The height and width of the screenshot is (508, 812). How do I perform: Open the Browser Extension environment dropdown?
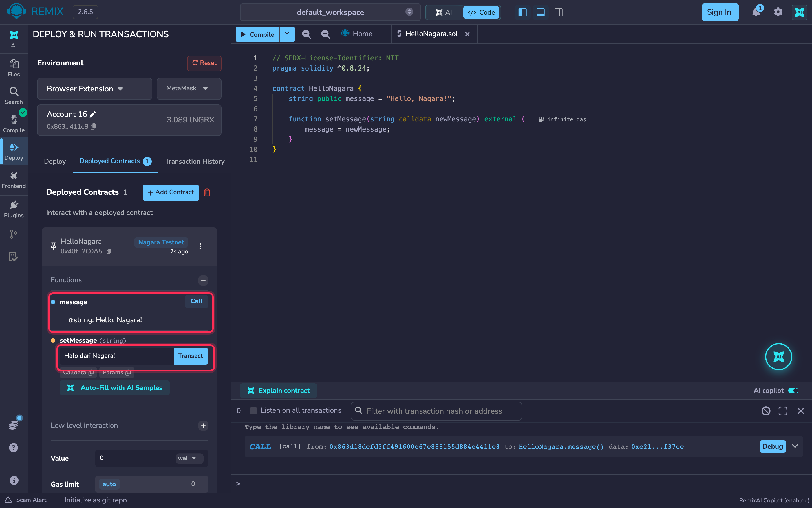pos(95,89)
